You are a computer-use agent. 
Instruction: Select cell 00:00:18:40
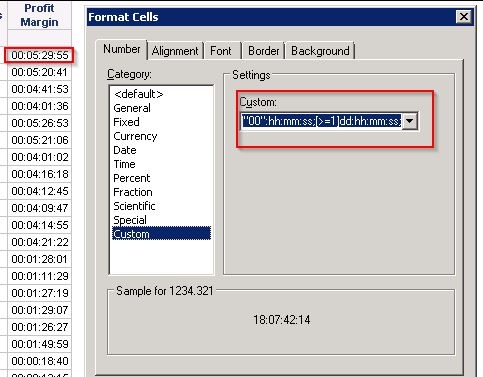(39, 361)
